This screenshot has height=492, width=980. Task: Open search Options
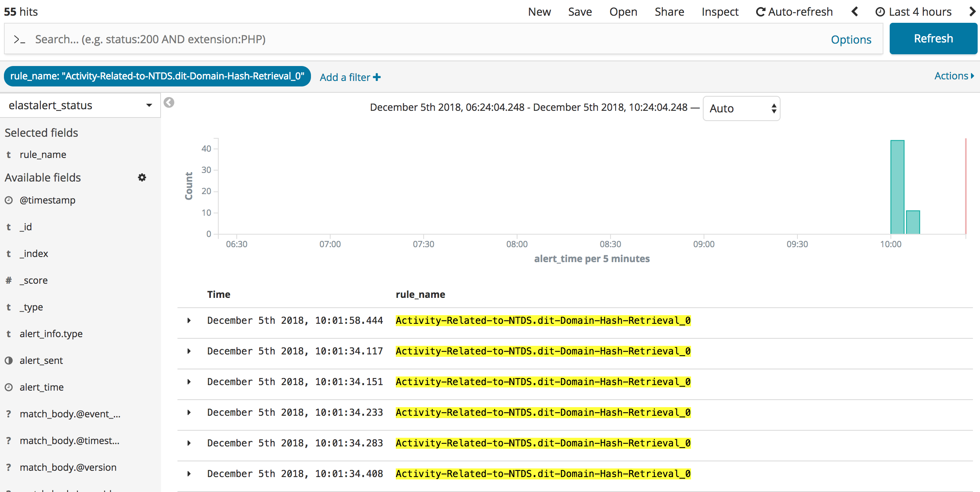coord(851,39)
